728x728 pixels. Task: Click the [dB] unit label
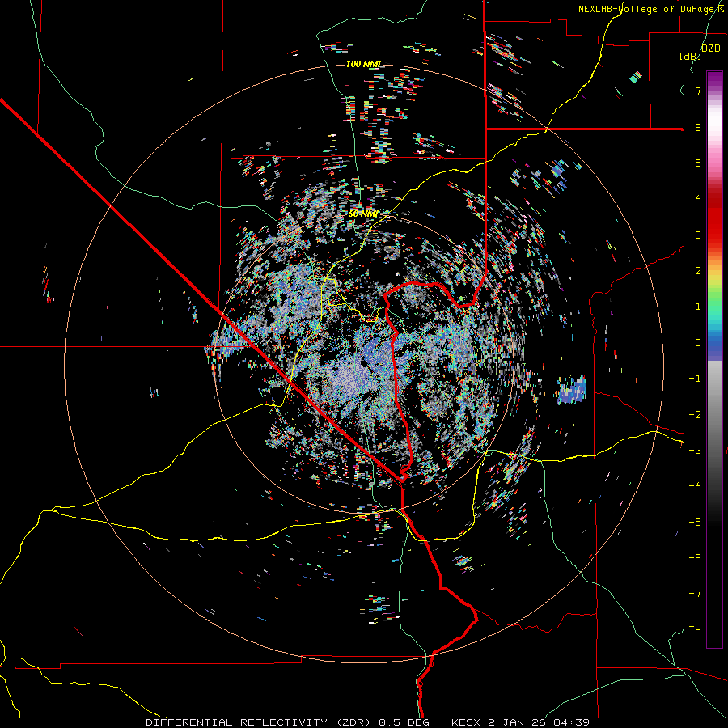coord(691,56)
